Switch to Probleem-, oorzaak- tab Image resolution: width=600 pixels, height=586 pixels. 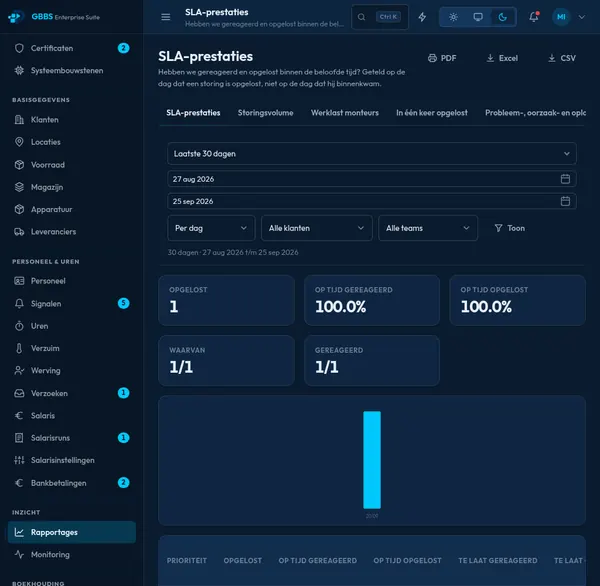535,113
